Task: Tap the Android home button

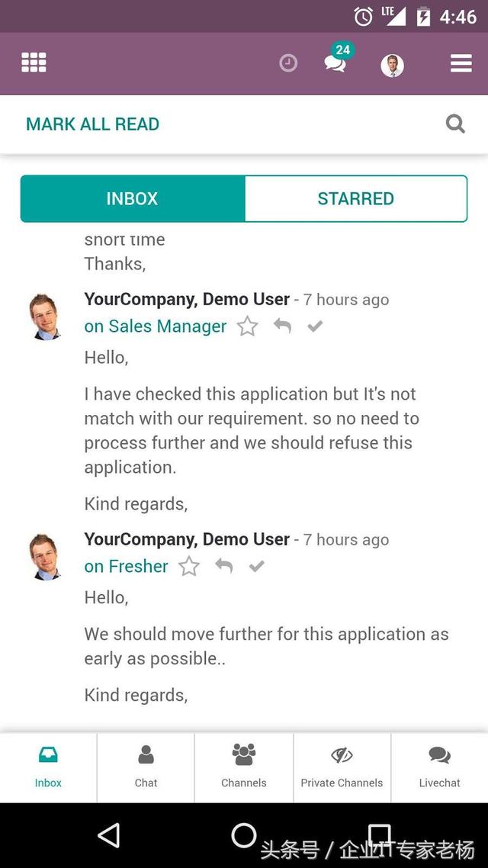Action: (244, 837)
